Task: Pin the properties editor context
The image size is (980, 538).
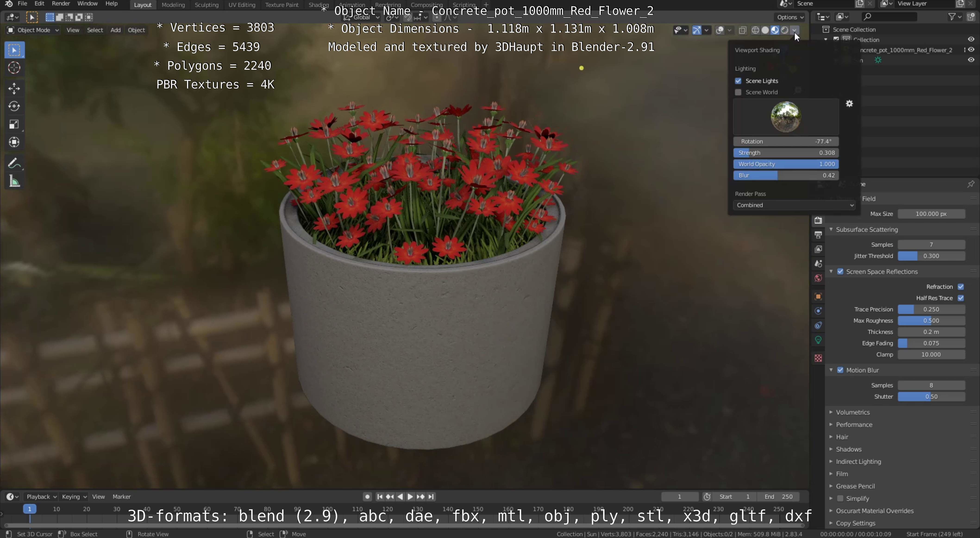Action: (971, 184)
